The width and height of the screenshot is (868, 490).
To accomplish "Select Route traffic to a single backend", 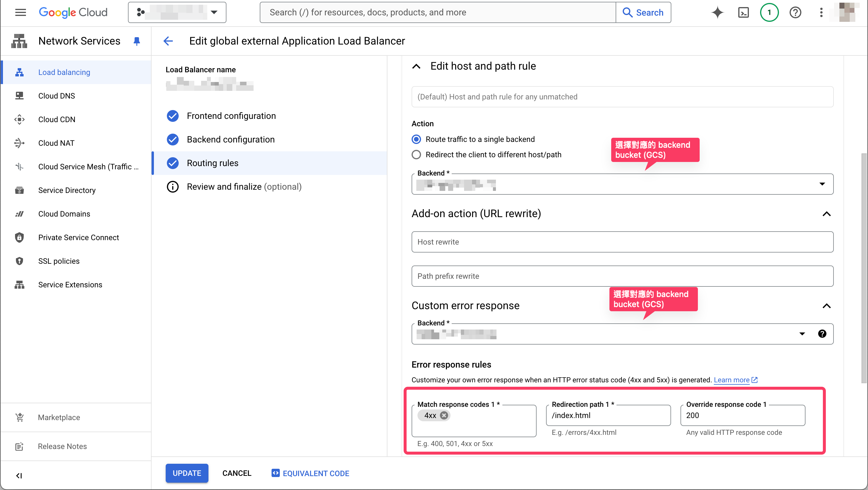I will pos(416,139).
